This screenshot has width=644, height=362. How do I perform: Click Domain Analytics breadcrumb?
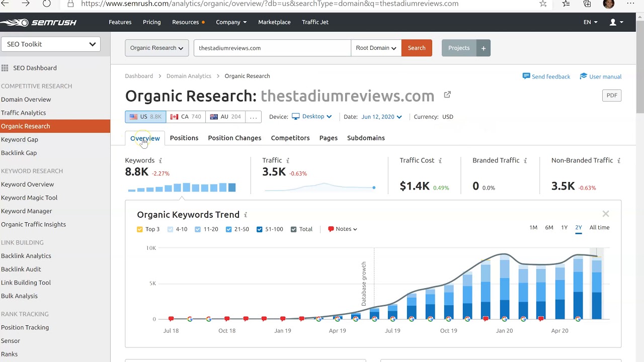pos(189,76)
